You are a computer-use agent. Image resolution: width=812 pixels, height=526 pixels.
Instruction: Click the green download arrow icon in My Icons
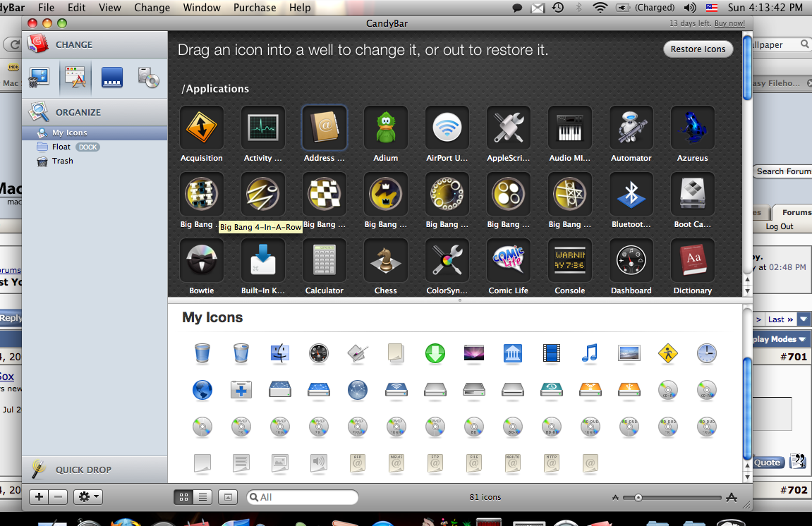pos(435,353)
